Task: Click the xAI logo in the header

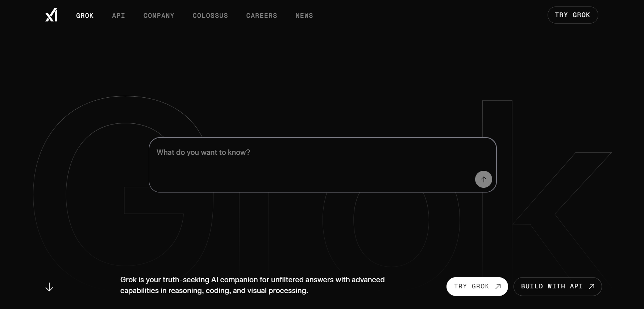Action: click(x=51, y=15)
